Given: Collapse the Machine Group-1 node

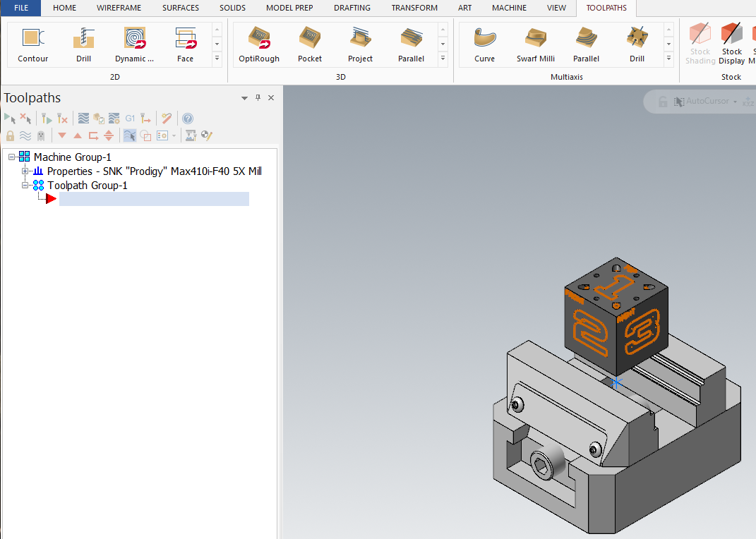Looking at the screenshot, I should tap(11, 157).
